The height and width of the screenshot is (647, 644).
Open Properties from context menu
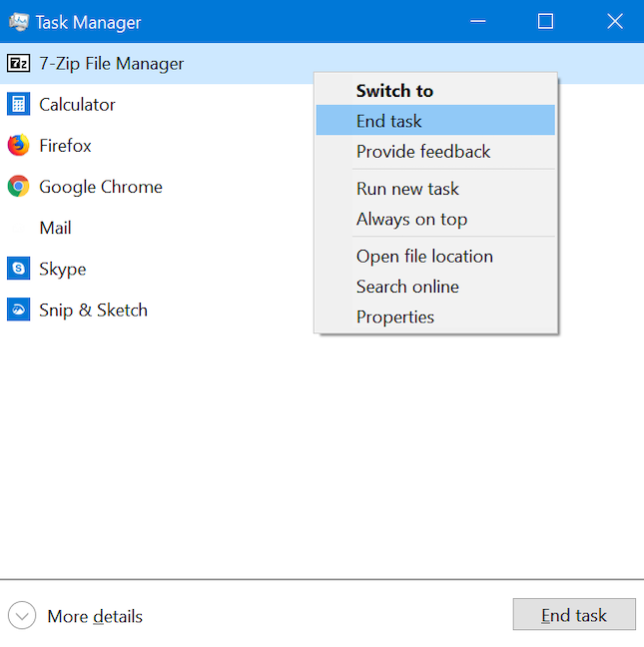[435, 317]
